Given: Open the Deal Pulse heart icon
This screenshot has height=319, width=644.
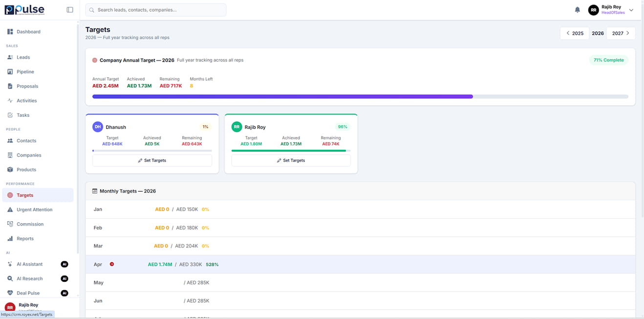Looking at the screenshot, I should tap(10, 293).
